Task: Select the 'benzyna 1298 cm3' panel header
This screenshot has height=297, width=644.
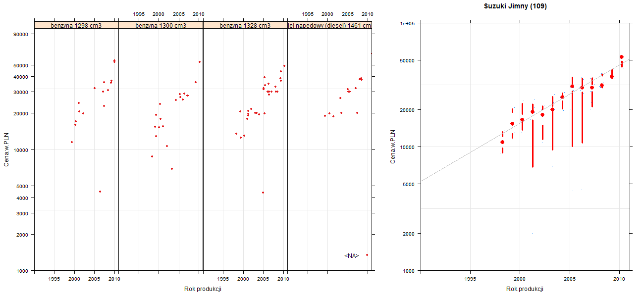Action: tap(76, 25)
